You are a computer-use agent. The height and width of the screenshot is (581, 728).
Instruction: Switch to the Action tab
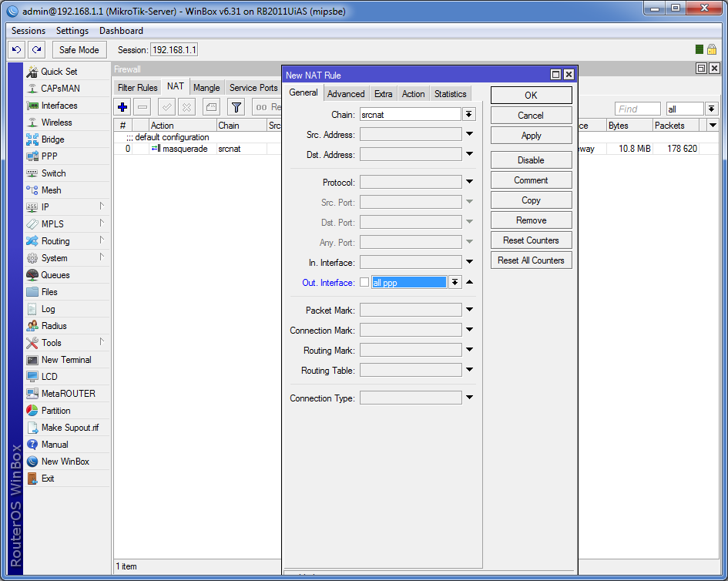tap(413, 94)
